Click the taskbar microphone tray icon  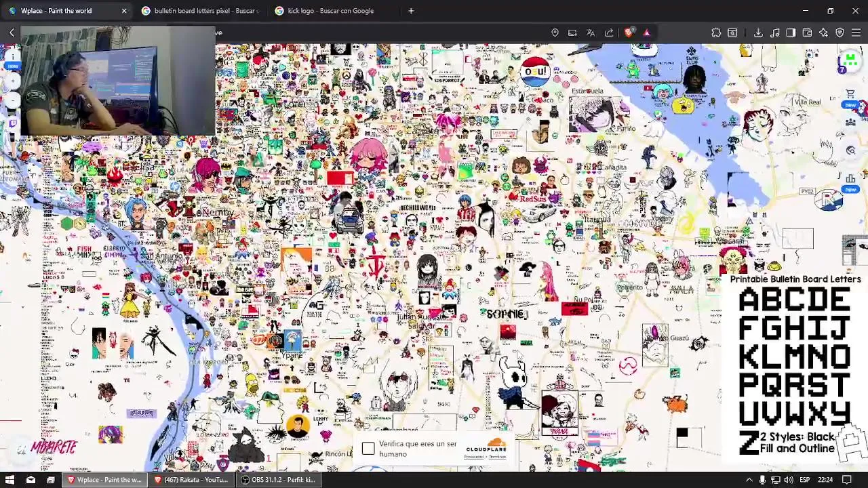(x=762, y=480)
